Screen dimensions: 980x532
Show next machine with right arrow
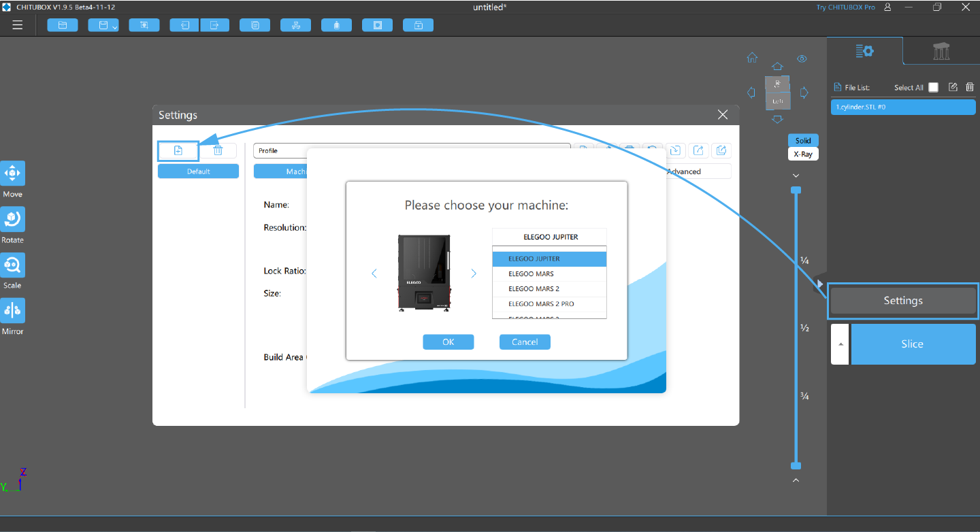coord(474,273)
